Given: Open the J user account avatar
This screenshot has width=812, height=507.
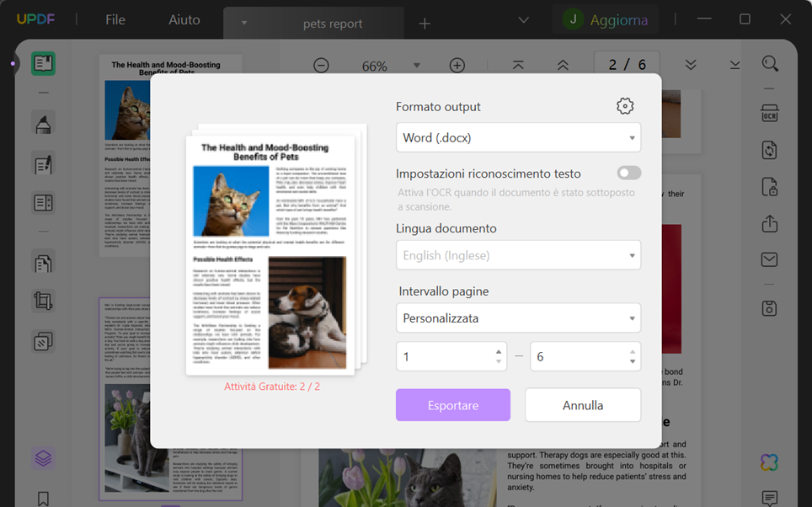Looking at the screenshot, I should 573,19.
